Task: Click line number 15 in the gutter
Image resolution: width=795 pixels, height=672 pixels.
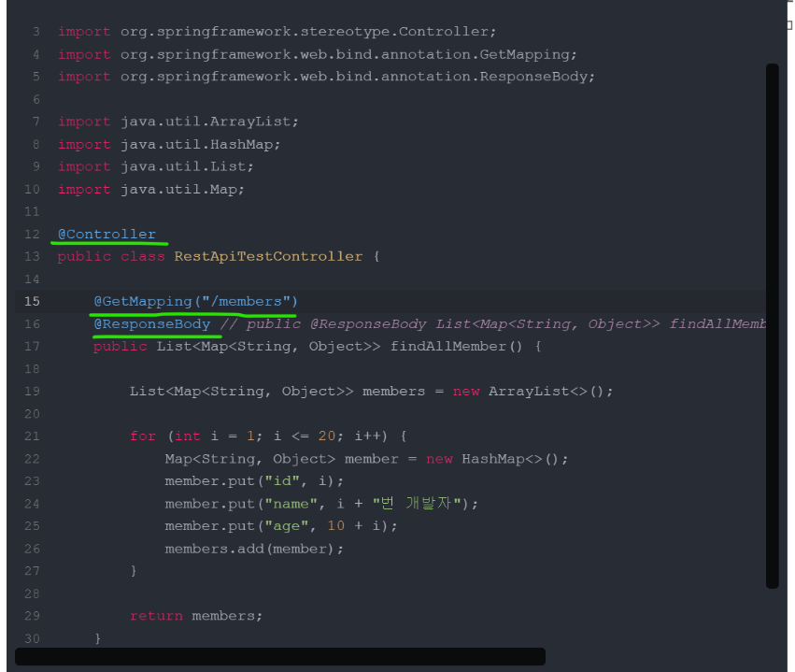Action: 32,301
